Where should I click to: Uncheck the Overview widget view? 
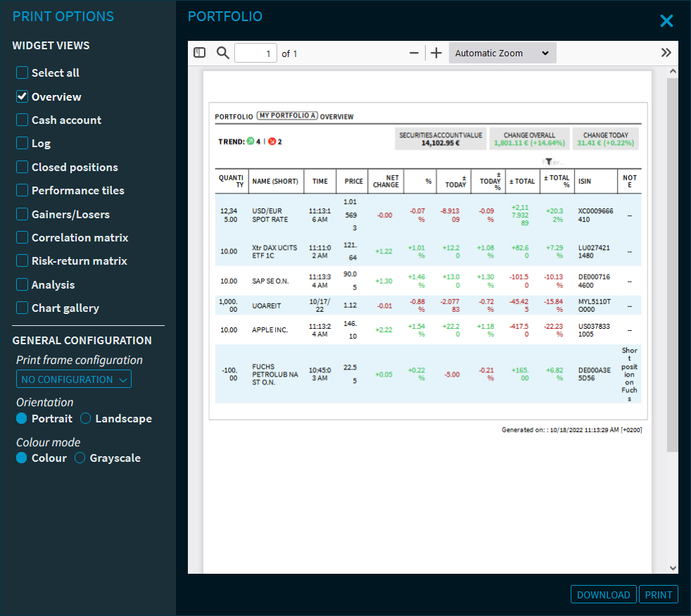23,96
